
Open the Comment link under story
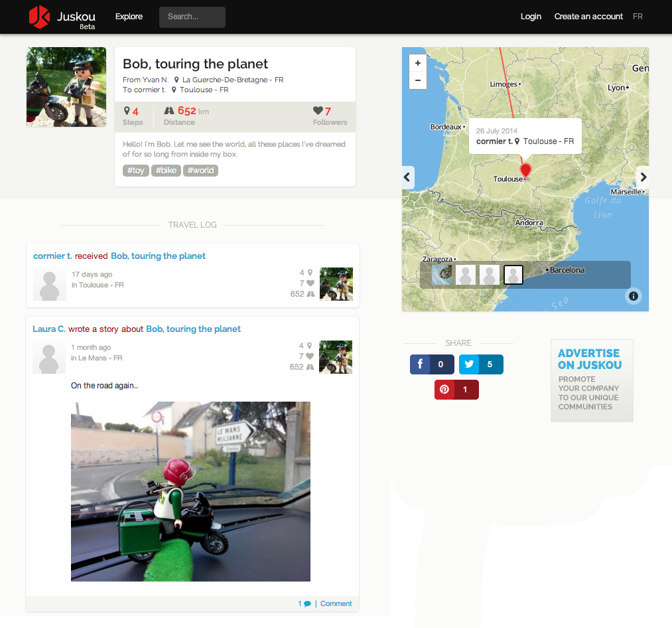[x=336, y=603]
